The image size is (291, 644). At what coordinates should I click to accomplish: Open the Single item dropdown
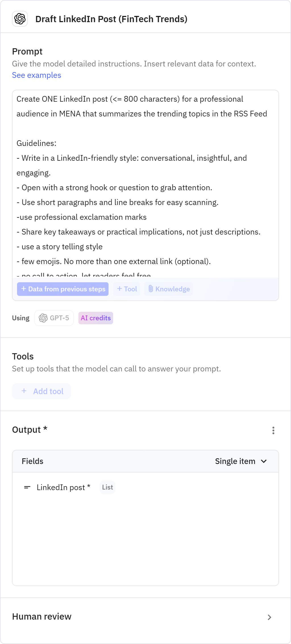click(242, 461)
